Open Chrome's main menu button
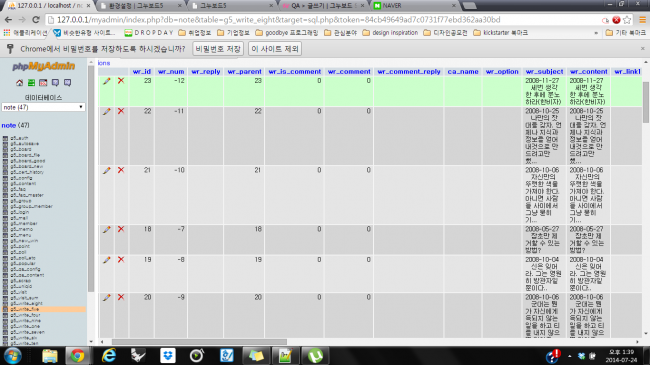 click(642, 19)
